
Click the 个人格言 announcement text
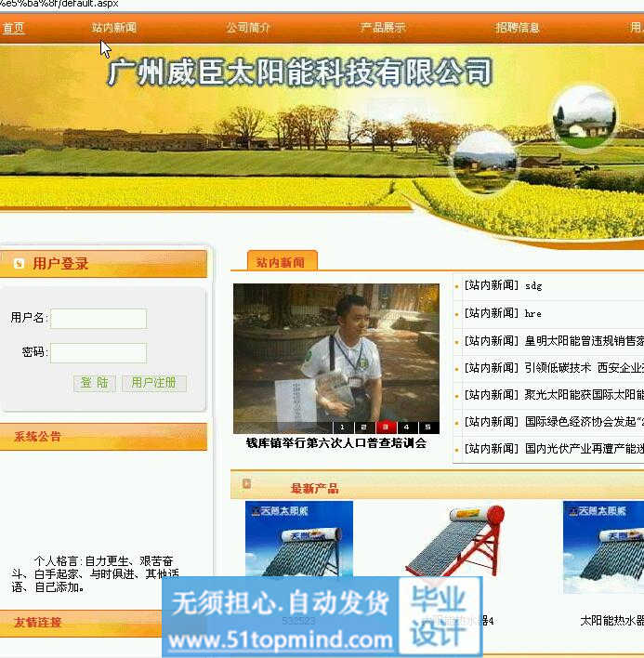(95, 574)
